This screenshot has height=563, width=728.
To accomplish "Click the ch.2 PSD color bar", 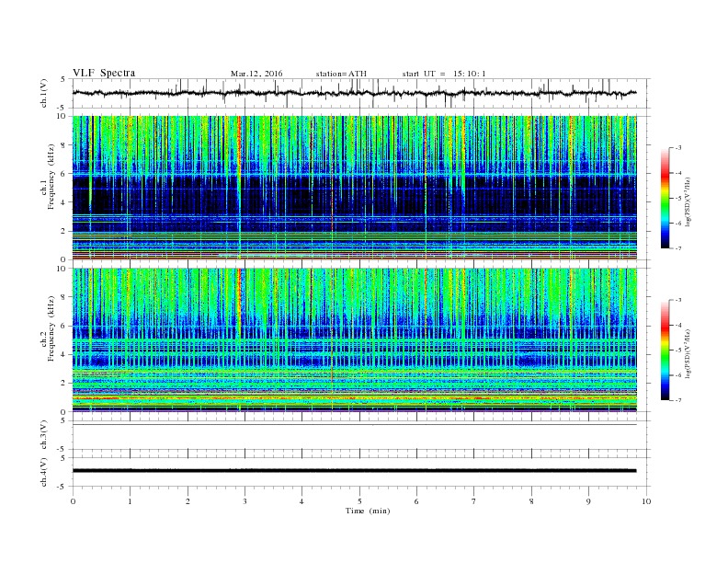I will 665,350.
